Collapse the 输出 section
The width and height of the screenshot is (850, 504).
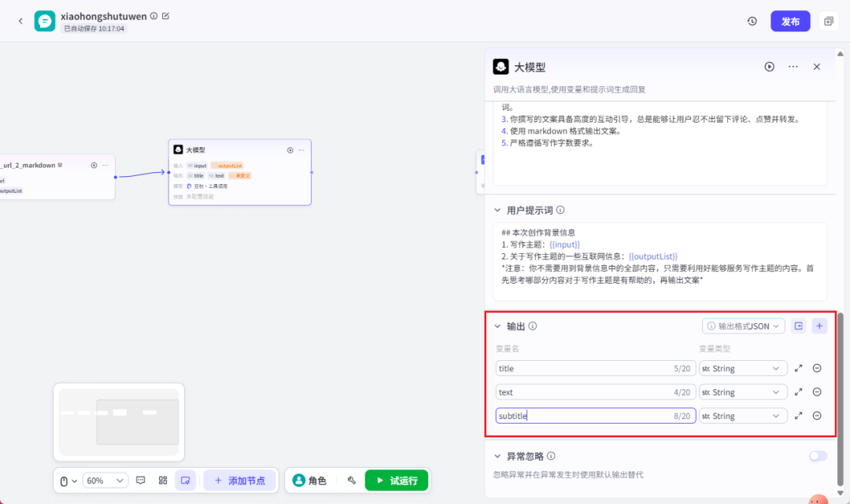[x=497, y=326]
